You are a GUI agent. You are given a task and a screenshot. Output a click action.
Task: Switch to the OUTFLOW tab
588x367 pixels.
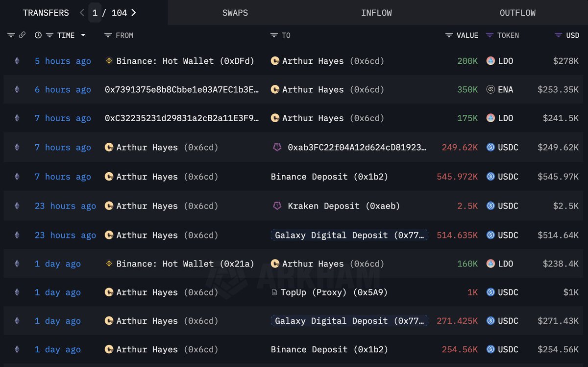click(517, 13)
